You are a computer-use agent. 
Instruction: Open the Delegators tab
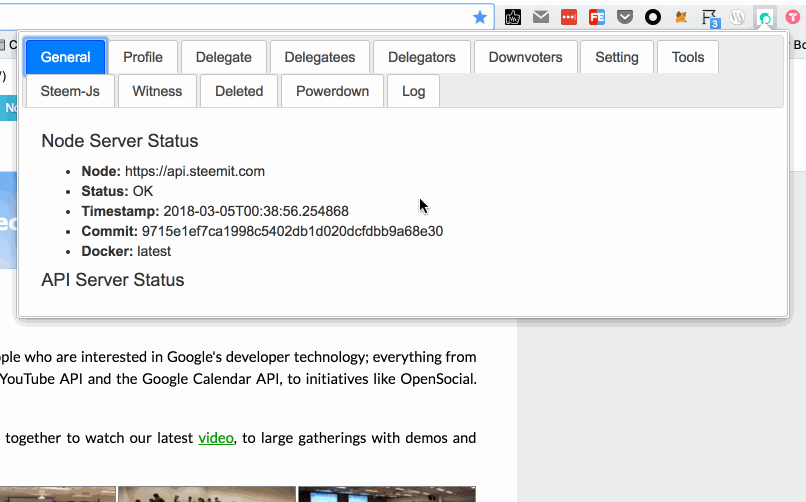pos(422,57)
